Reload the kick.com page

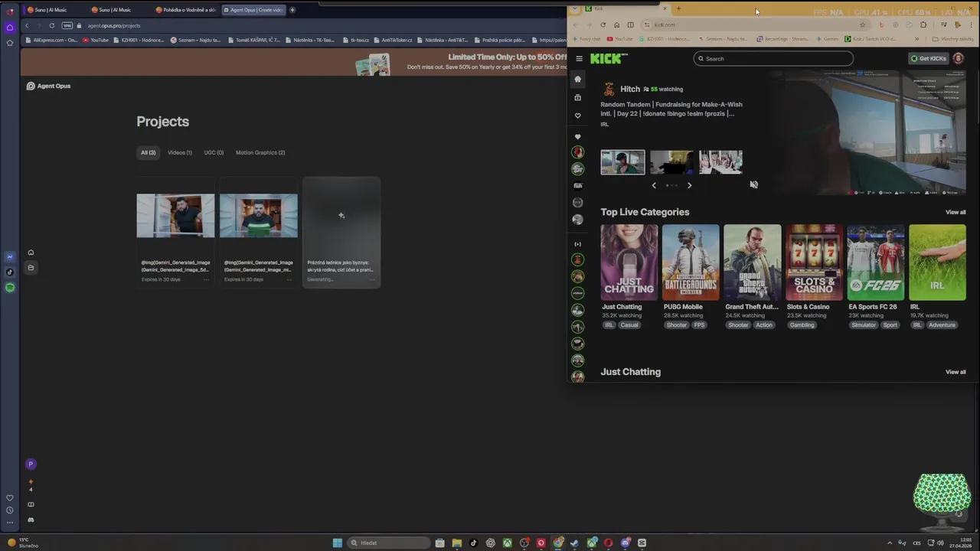pyautogui.click(x=603, y=24)
